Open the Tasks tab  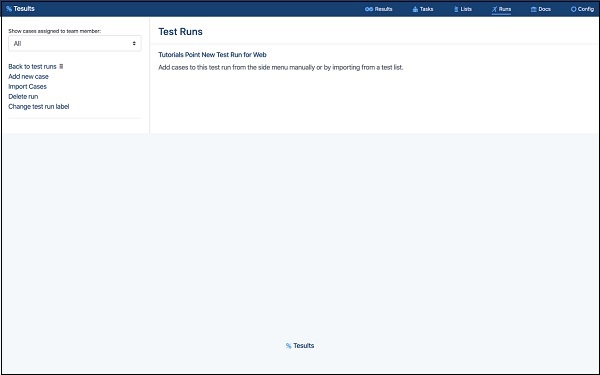pos(423,9)
